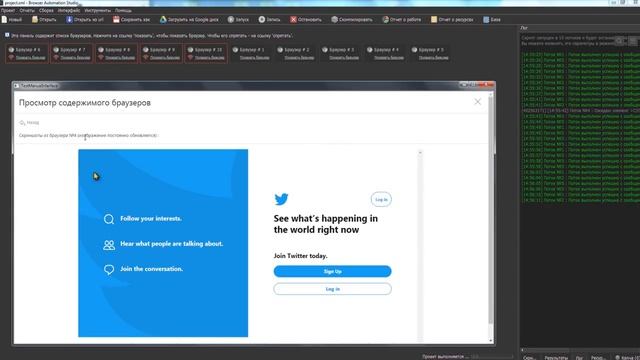Show browser link under Браузер # 9
This screenshot has height=360, width=640.
pos(165,58)
